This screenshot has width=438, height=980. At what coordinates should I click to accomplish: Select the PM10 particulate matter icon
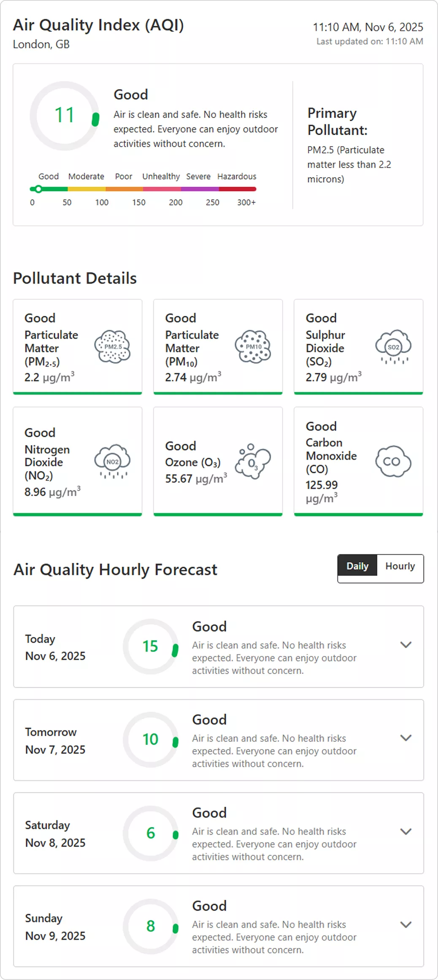coord(252,346)
